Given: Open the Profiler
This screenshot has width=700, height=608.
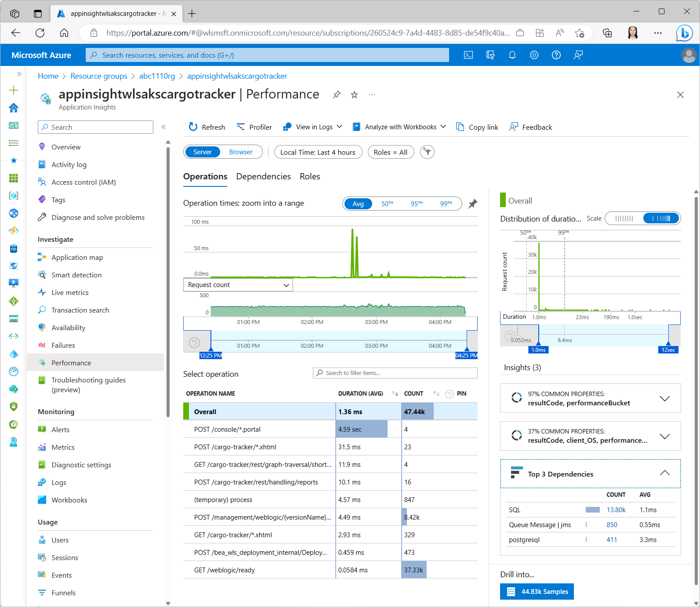Looking at the screenshot, I should click(254, 127).
